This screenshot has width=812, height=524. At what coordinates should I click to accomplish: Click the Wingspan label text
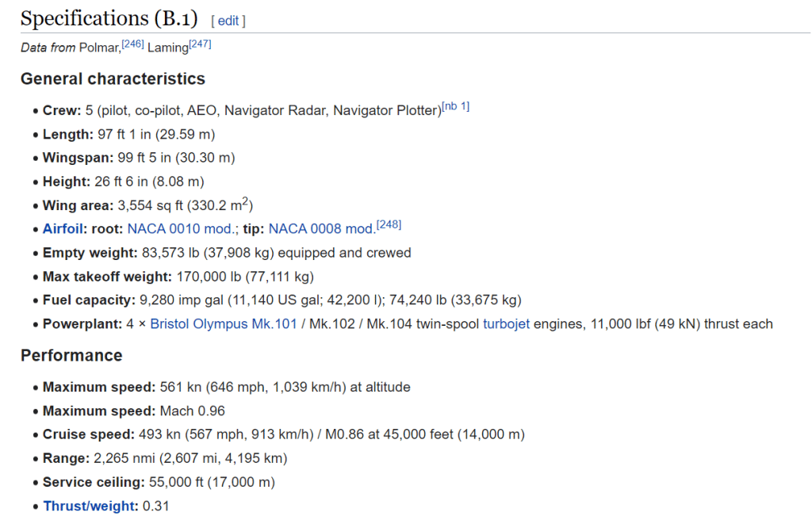(78, 158)
